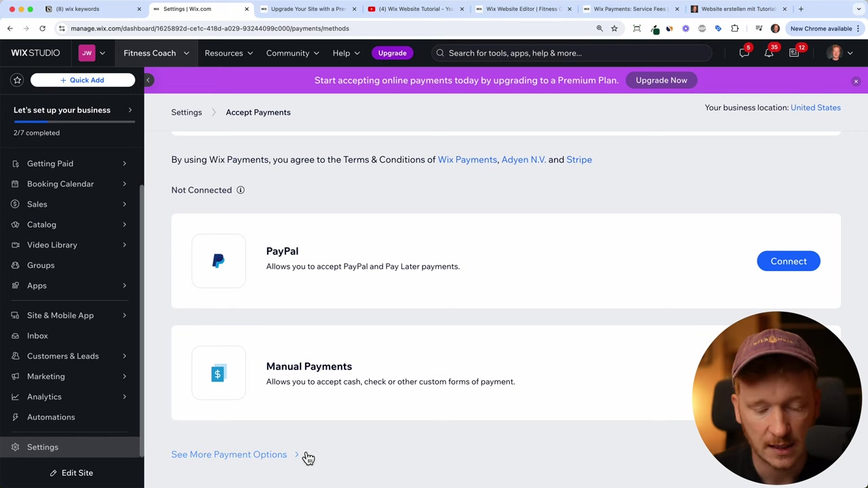
Task: Dismiss the upgrade banner with the X
Action: tap(856, 81)
